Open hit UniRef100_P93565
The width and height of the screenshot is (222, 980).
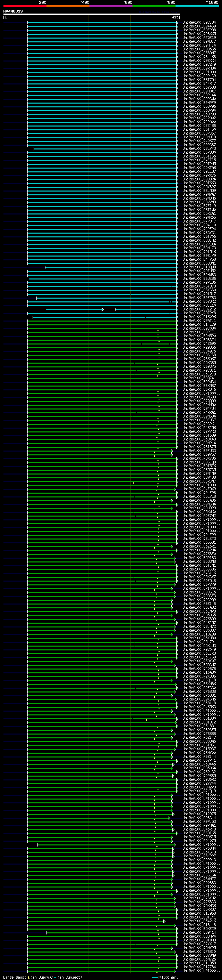click(199, 49)
